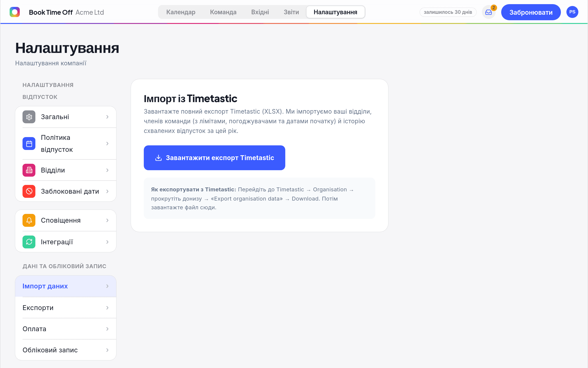Open the Сповіщення settings section

[x=66, y=220]
